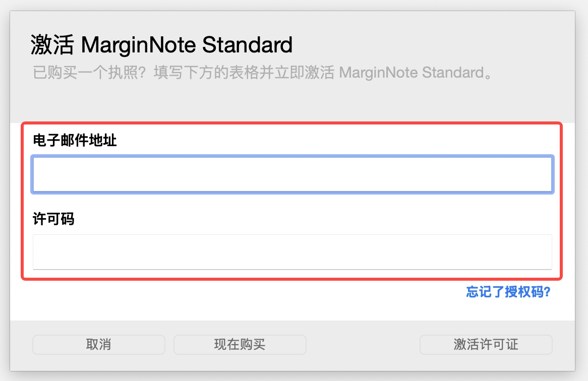
Task: Click the 电子邮件地址 input field
Action: pos(292,174)
